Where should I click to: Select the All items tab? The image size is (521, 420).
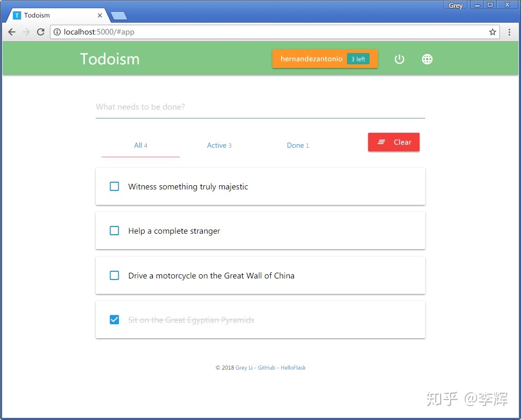click(x=141, y=145)
